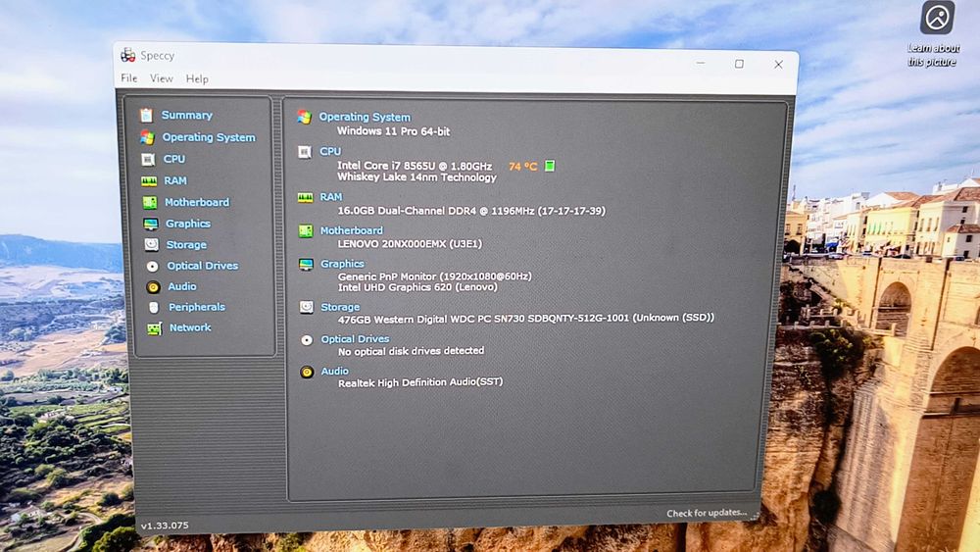
Task: Click the Peripherals mouse icon in sidebar
Action: tap(154, 308)
